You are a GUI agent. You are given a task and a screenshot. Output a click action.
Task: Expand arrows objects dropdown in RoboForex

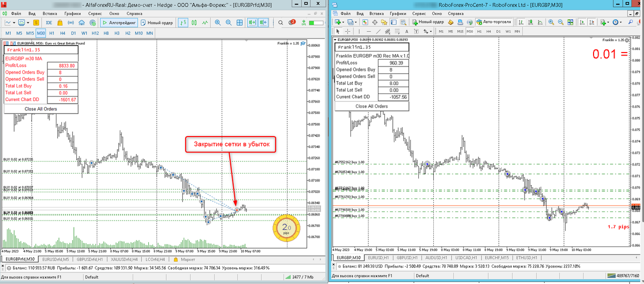click(431, 31)
